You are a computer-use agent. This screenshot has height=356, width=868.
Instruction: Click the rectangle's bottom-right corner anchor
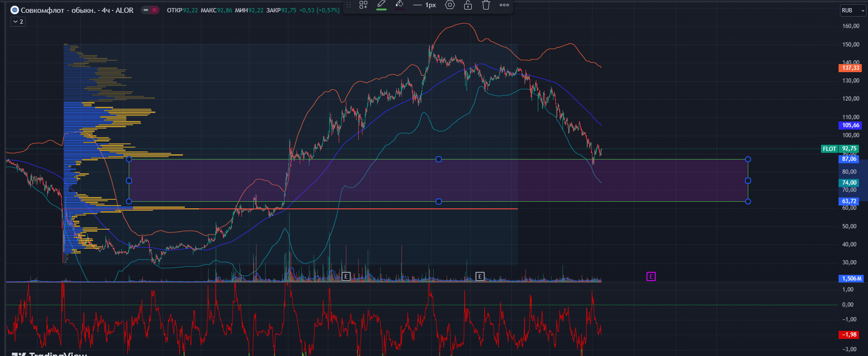click(748, 202)
